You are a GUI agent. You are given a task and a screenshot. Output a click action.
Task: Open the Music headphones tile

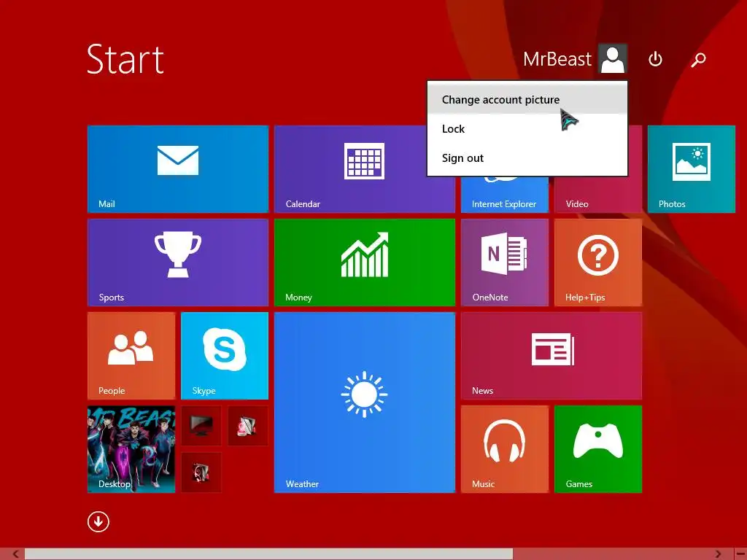pos(505,449)
